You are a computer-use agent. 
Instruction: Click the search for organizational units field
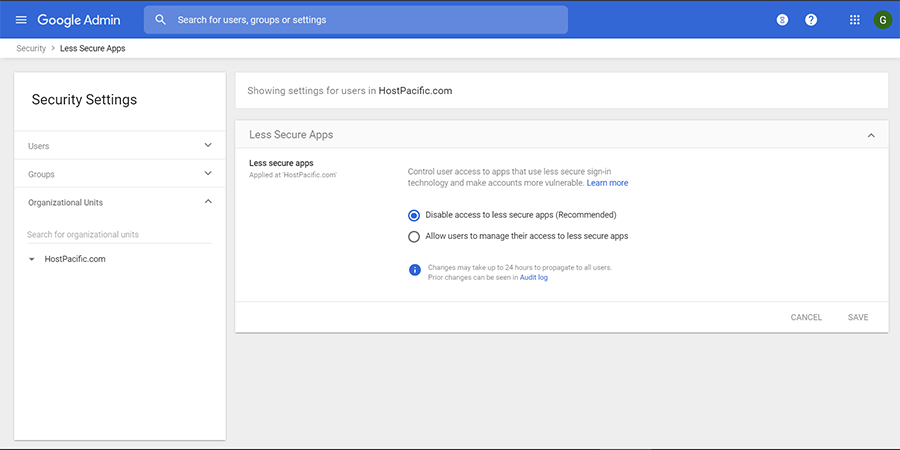119,234
